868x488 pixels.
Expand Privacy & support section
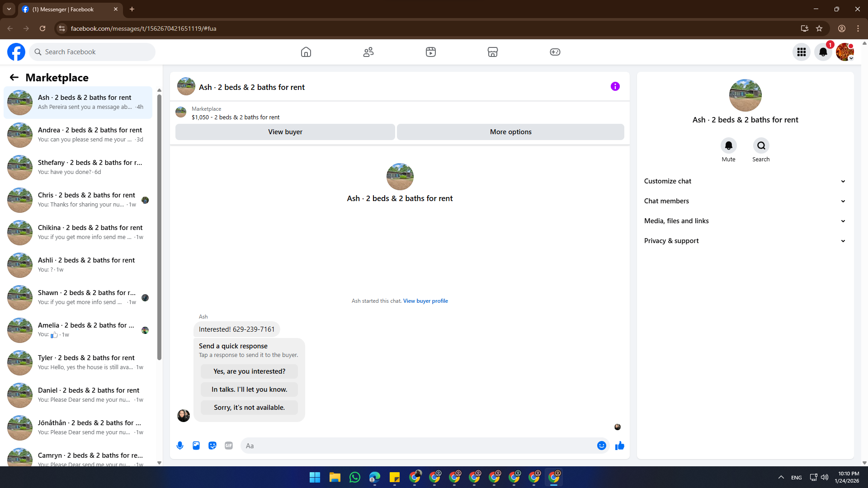745,241
